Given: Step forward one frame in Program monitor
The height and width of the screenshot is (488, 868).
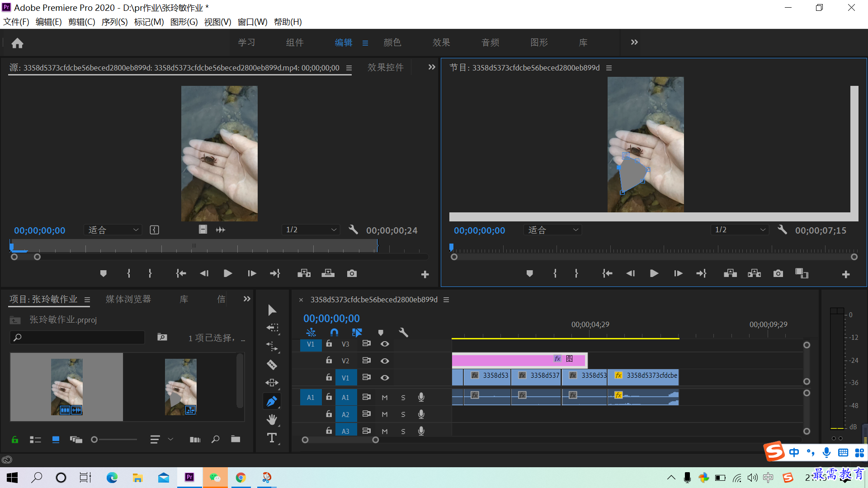Looking at the screenshot, I should 678,273.
